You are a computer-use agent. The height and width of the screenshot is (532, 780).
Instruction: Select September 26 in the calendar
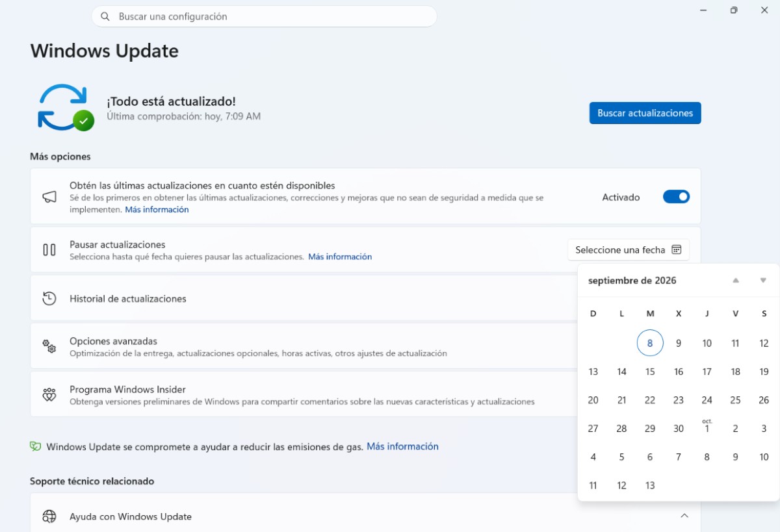pyautogui.click(x=764, y=400)
